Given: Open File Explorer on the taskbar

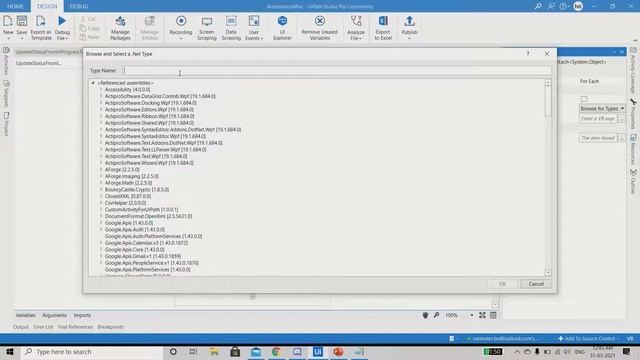Looking at the screenshot, I should coord(214,352).
